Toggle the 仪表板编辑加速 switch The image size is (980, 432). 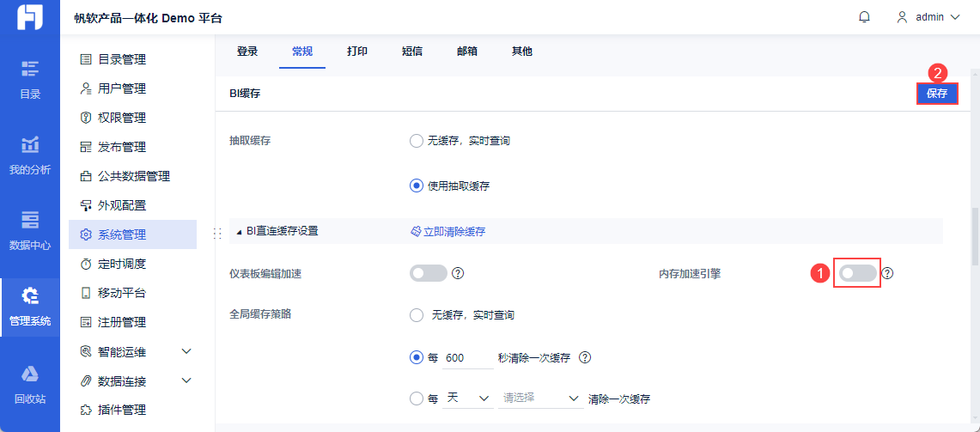[x=429, y=273]
